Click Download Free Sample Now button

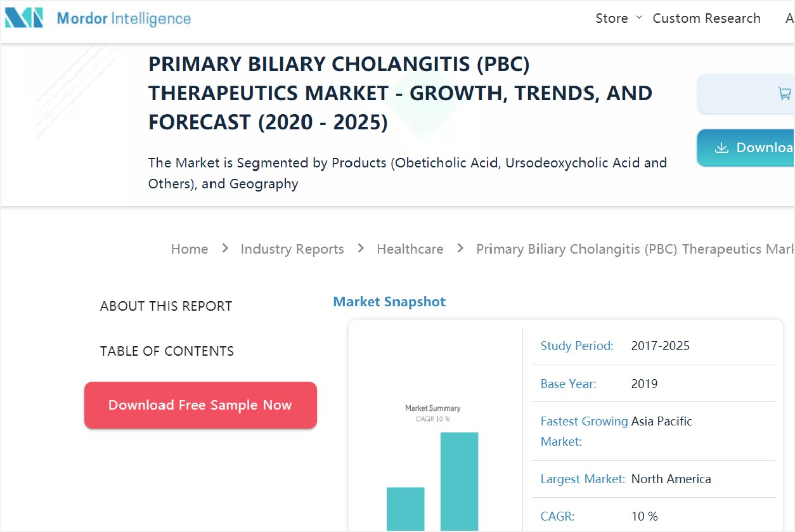pos(200,405)
